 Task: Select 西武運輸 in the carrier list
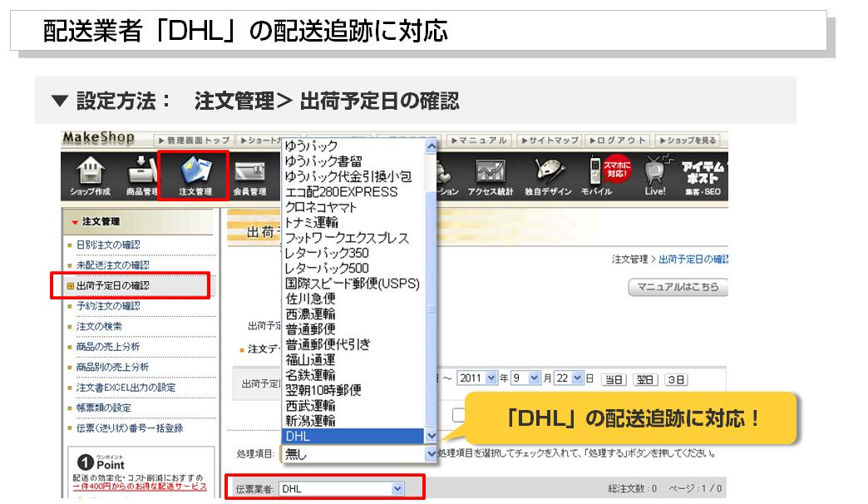coord(354,406)
